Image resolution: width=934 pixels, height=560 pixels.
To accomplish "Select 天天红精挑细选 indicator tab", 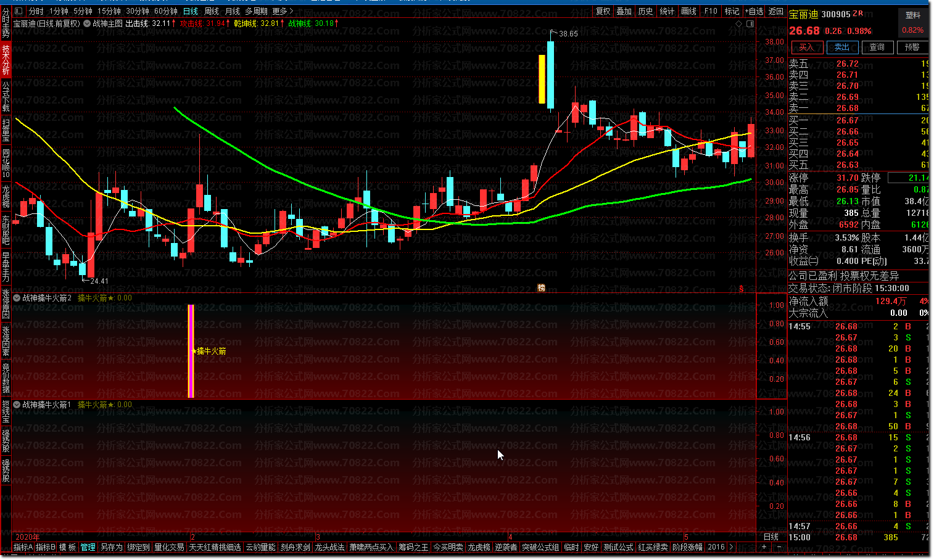I will [x=215, y=547].
